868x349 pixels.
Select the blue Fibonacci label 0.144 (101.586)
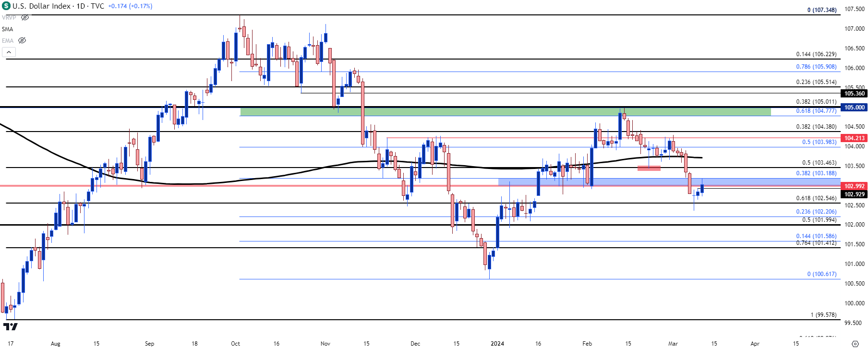tap(816, 236)
